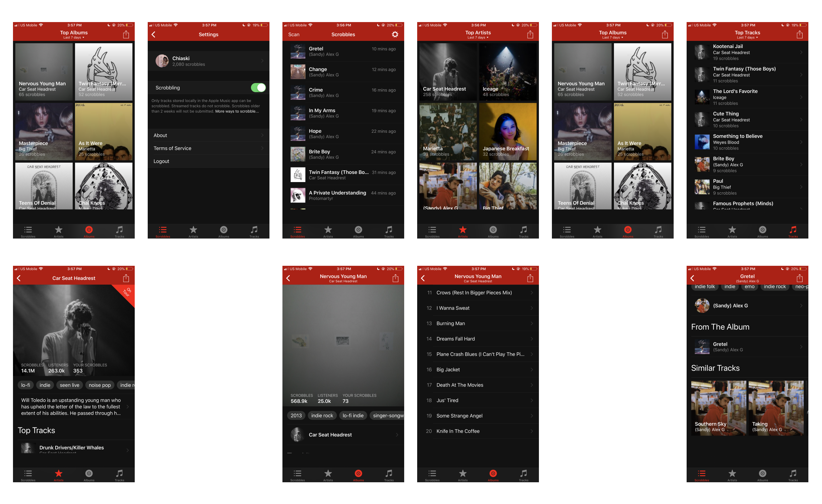The width and height of the screenshot is (822, 504).
Task: Tap More ways to scrobble link
Action: [x=237, y=111]
